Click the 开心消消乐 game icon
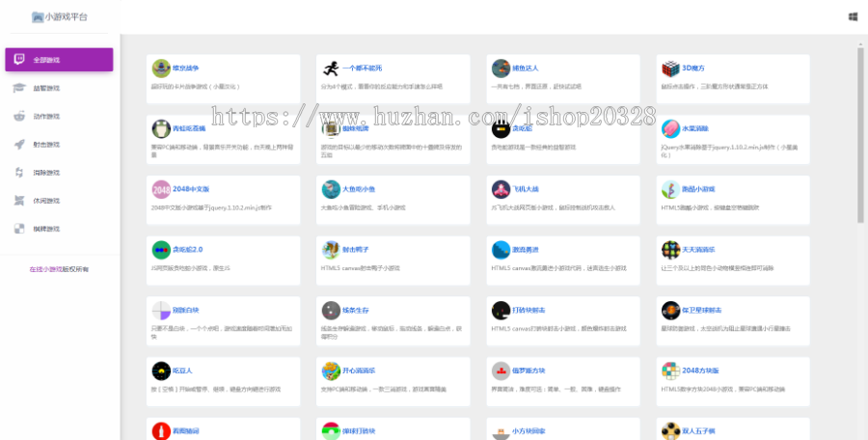Viewport: 868px width, 440px height. 331,371
